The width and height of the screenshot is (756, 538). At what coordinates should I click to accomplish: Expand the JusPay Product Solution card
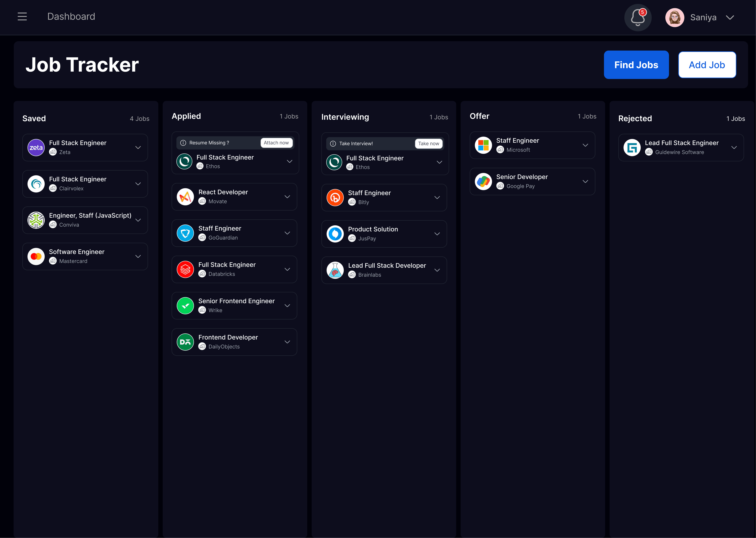tap(437, 234)
